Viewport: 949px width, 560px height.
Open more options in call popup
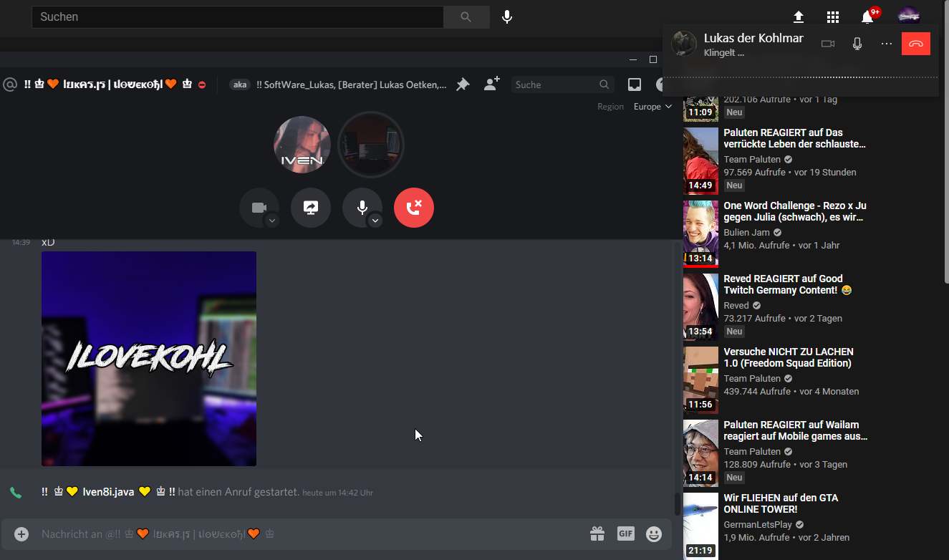[887, 44]
